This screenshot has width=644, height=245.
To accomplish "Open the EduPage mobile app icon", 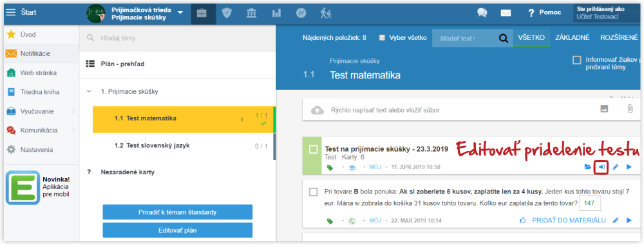I will click(23, 188).
